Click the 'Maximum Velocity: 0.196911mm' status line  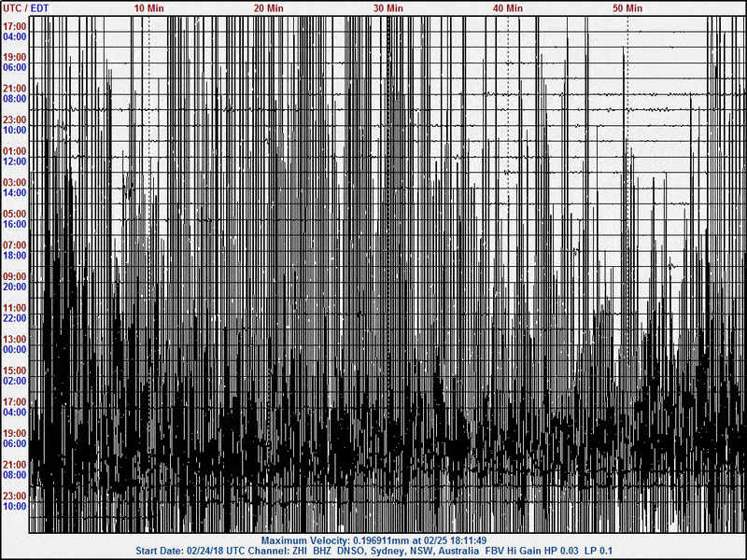pos(374,541)
